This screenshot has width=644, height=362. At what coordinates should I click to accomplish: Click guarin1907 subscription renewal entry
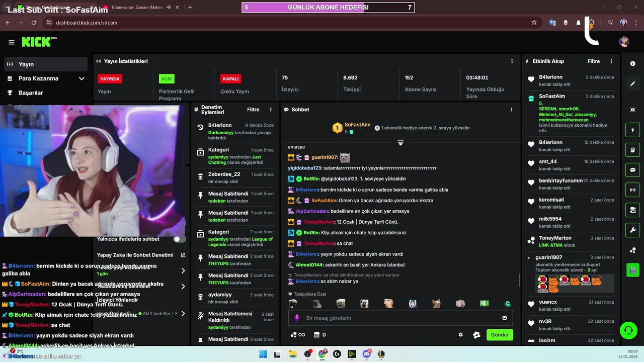tap(571, 274)
